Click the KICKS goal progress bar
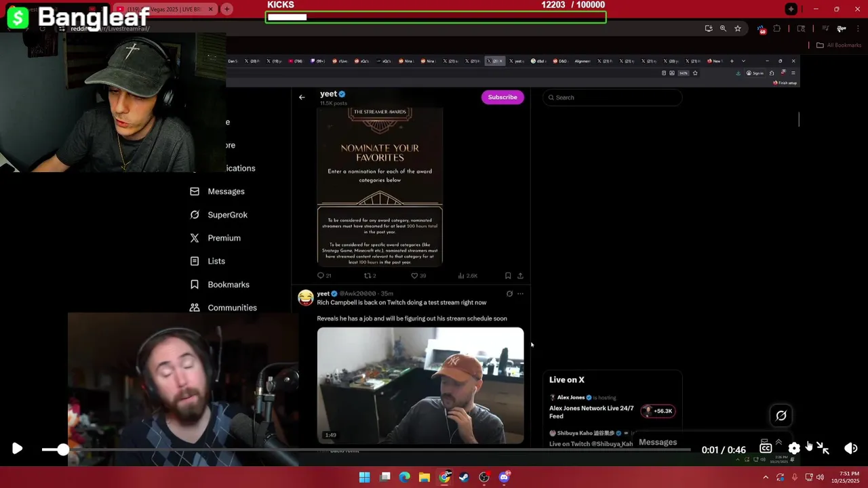This screenshot has width=868, height=488. (435, 17)
